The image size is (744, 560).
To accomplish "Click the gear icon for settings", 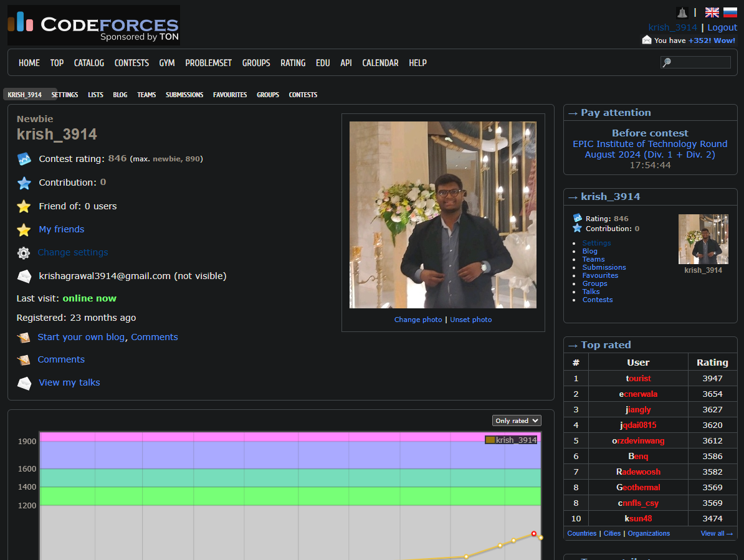I will [24, 253].
